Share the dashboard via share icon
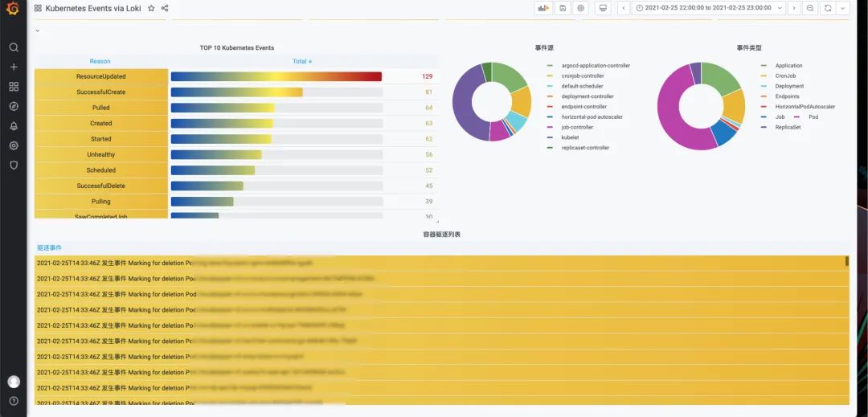868x417 pixels. point(165,8)
